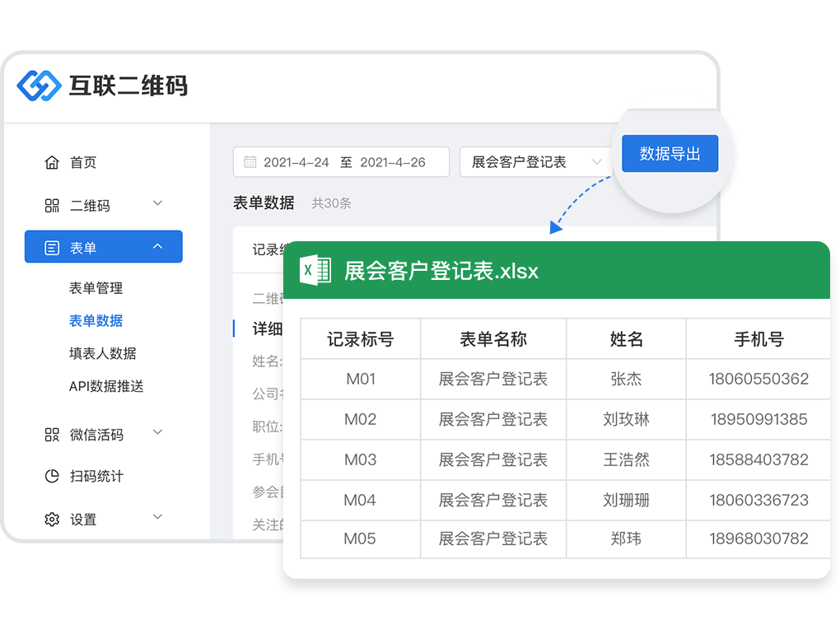Image resolution: width=840 pixels, height=629 pixels.
Task: Select 填表人数据 in the sidebar
Action: 102,353
